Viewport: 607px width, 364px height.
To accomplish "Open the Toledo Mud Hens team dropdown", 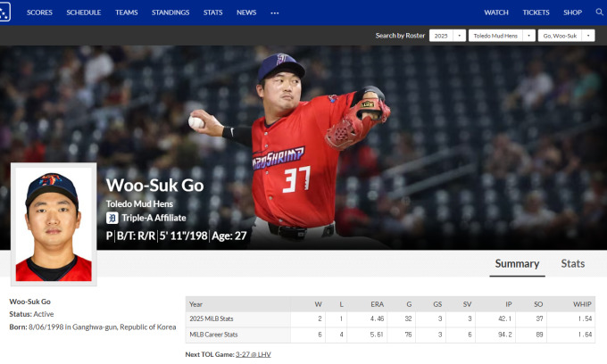I will click(x=501, y=36).
